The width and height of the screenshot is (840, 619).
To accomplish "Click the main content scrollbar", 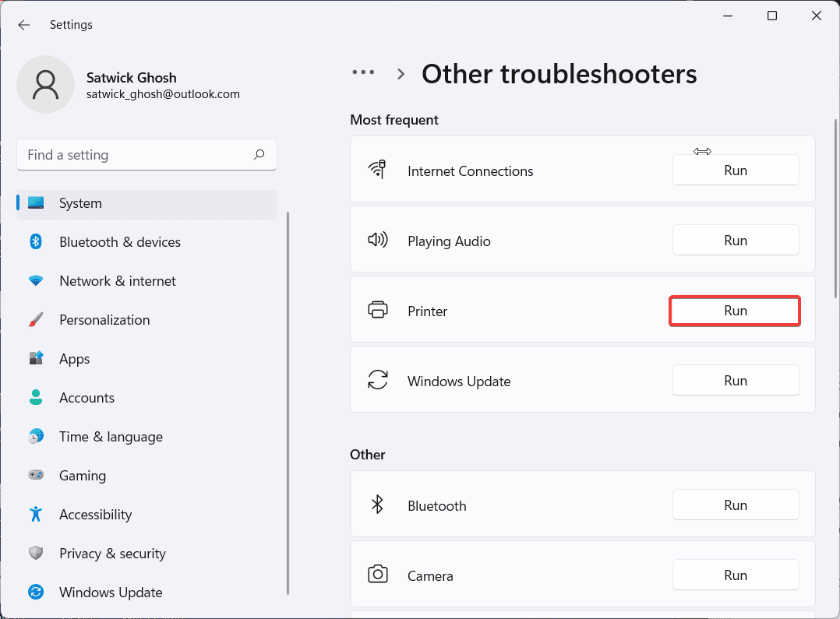I will pyautogui.click(x=835, y=209).
